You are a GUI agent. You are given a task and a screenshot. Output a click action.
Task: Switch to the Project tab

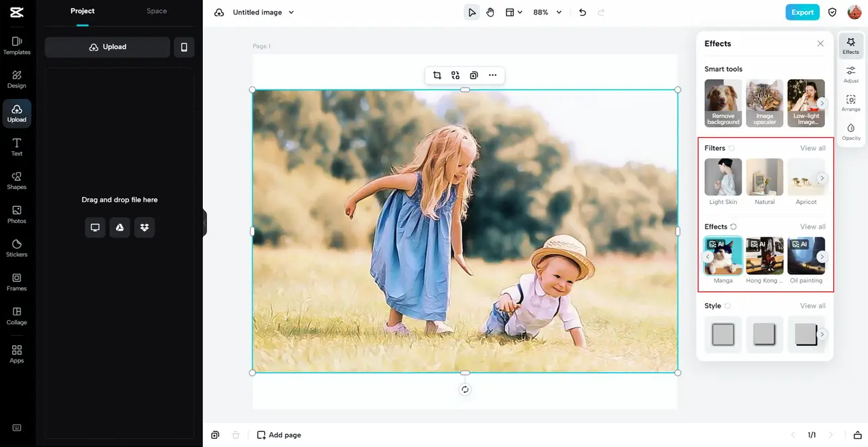83,11
